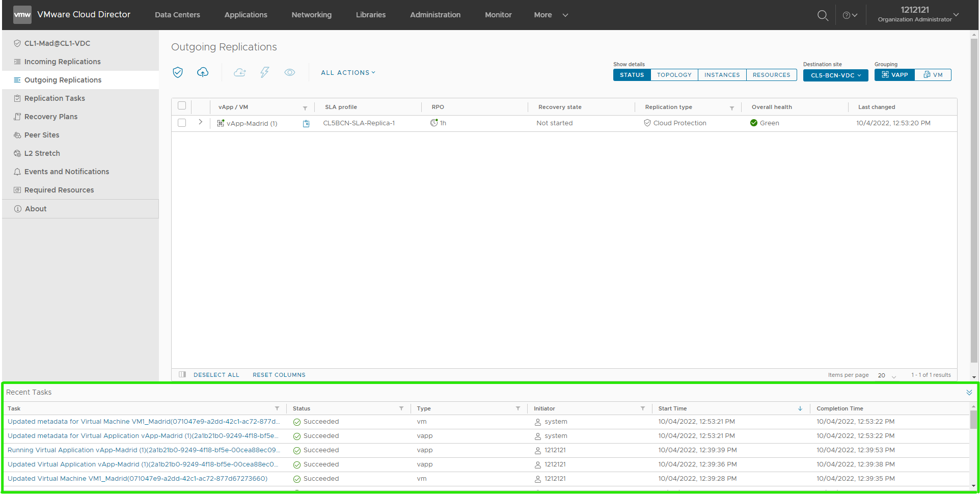Image resolution: width=980 pixels, height=494 pixels.
Task: Open Updated Virtual Application vApp-Madrid task link
Action: click(x=143, y=464)
